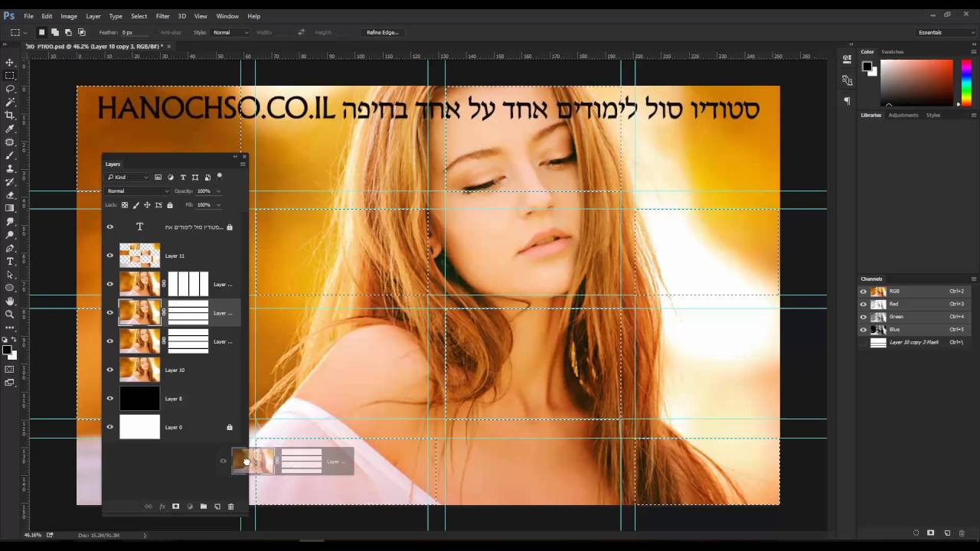Click the foreground color swatch in Color panel
This screenshot has height=551, width=980.
[x=867, y=66]
